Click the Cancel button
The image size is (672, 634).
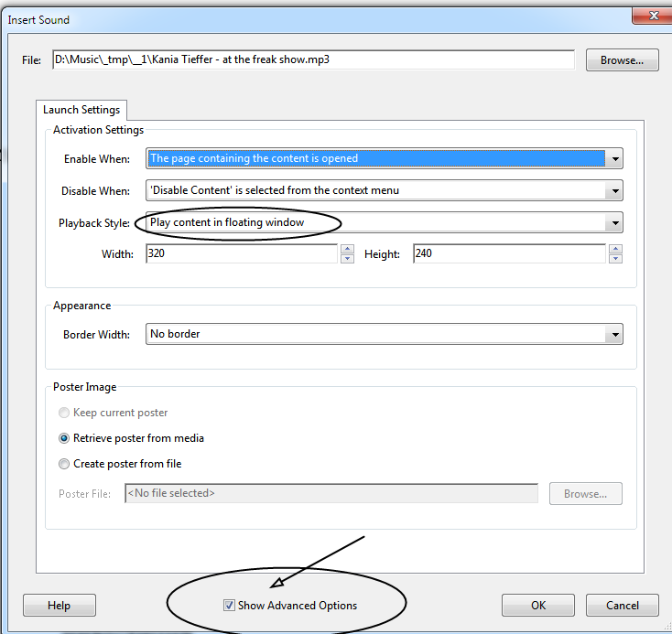(623, 606)
